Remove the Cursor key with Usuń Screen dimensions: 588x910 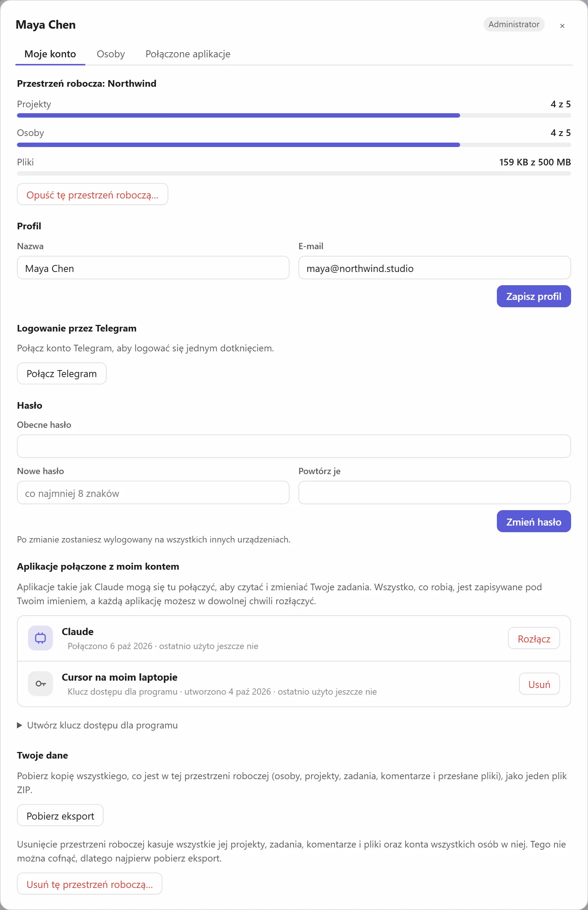[x=539, y=684]
